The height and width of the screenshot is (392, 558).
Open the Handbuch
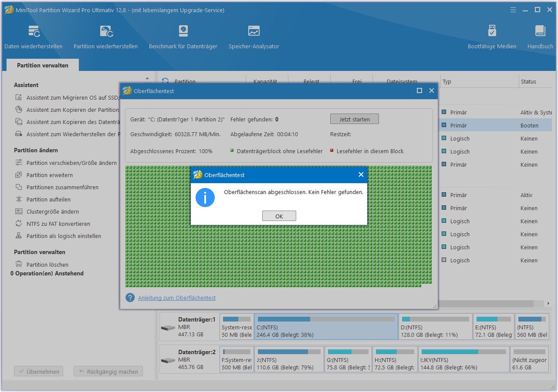[x=540, y=37]
